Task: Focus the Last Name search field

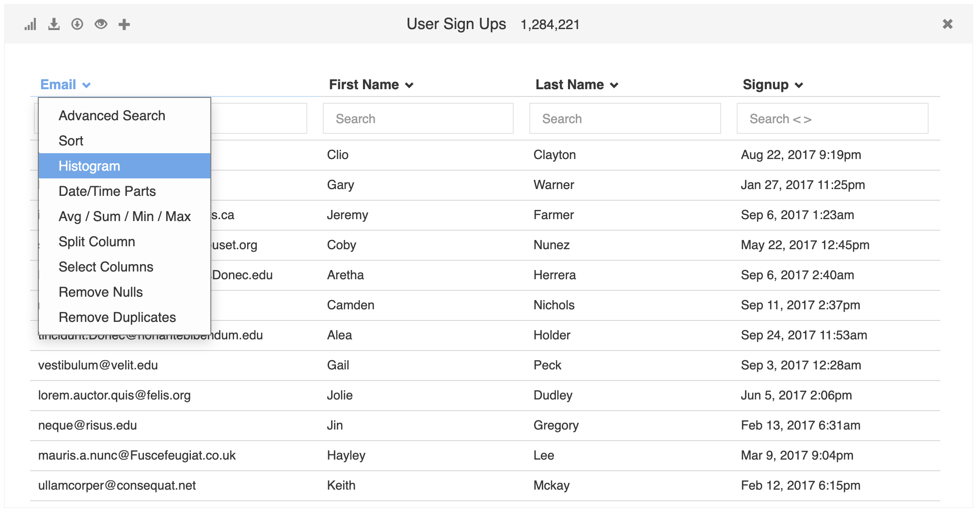Action: pos(625,118)
